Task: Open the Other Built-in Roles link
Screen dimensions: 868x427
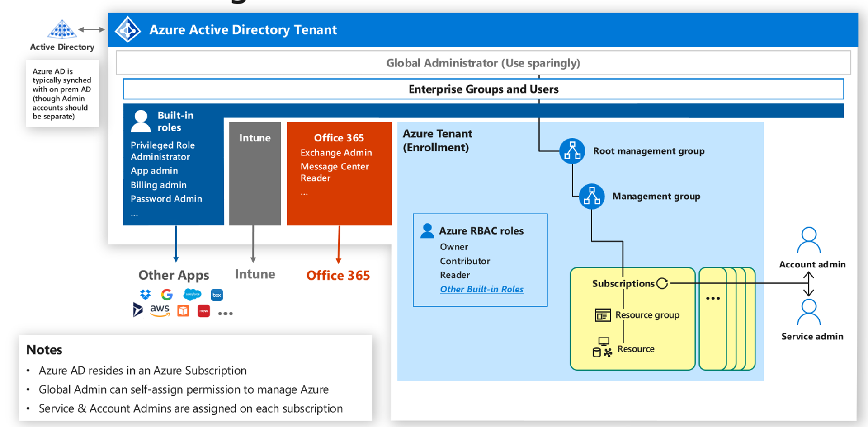Action: pyautogui.click(x=481, y=289)
